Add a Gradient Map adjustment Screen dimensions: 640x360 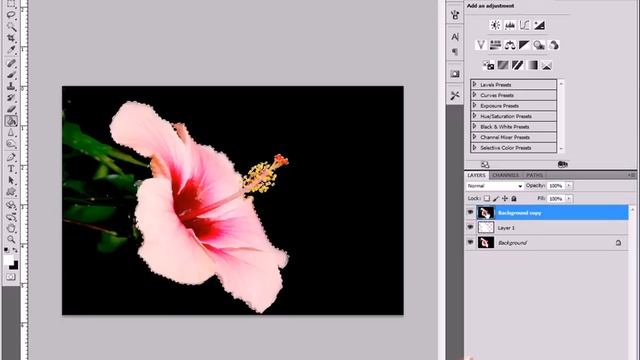532,65
